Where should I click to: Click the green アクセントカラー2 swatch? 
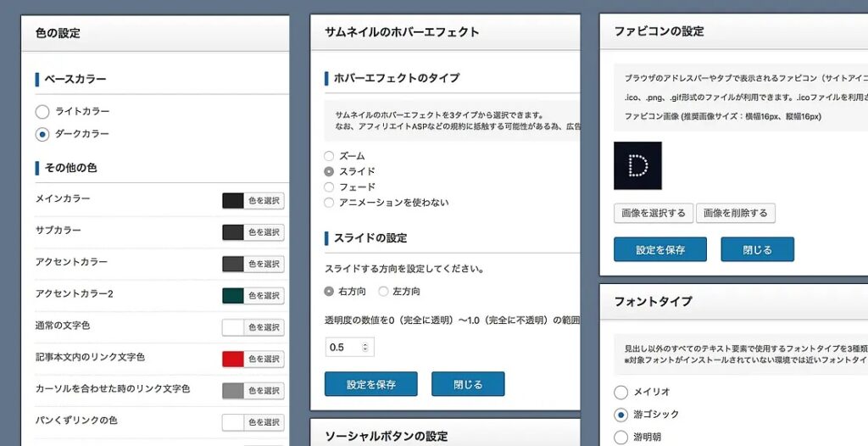233,295
